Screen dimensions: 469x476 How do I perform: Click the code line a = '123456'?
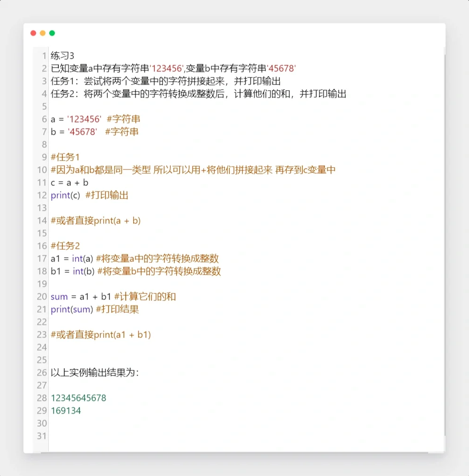tap(76, 119)
